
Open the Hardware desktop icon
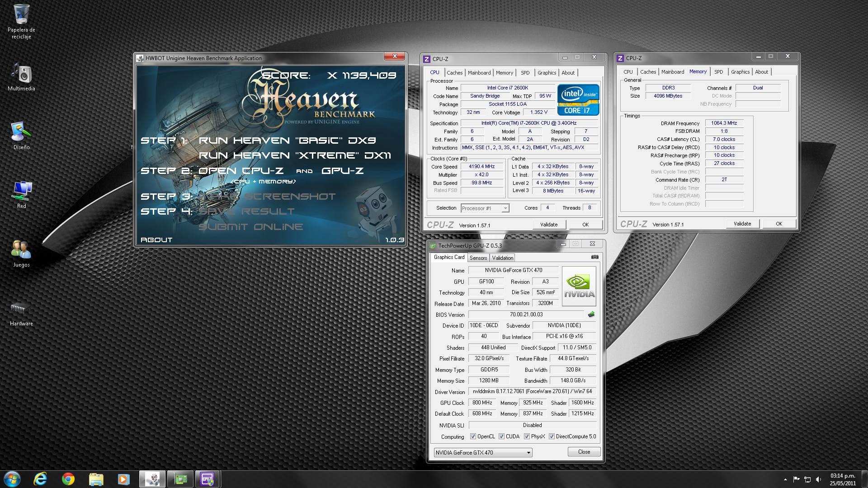pos(21,313)
